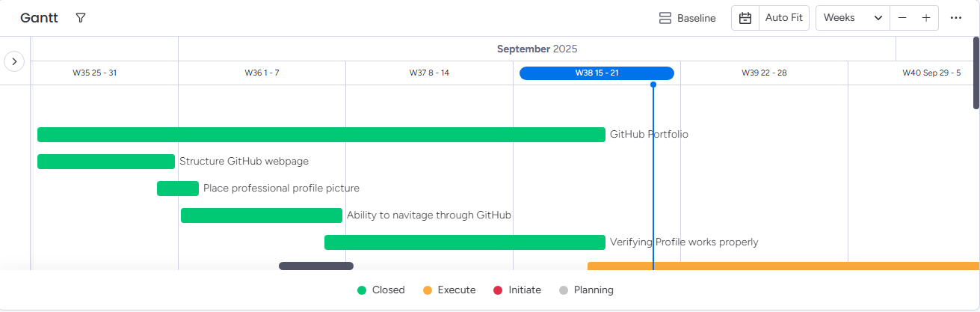Click the Place professional profile picture bar
980x312 pixels.
pos(177,189)
